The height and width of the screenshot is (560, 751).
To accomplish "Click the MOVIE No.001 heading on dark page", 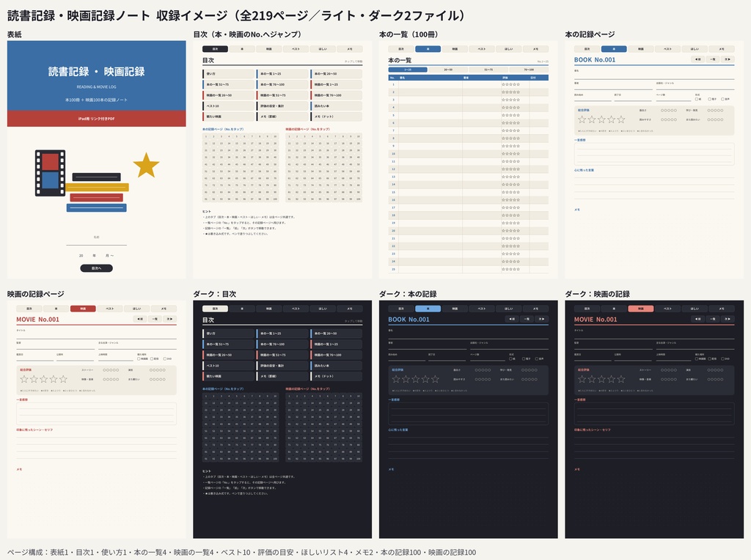I will coord(596,320).
